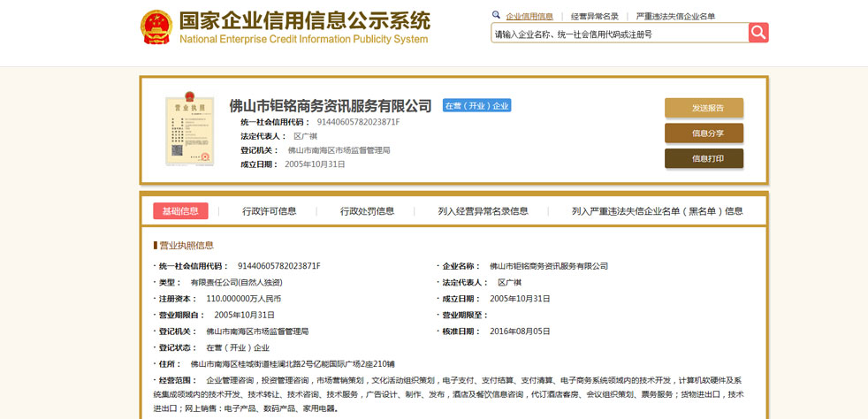Select the 经营异常名录 search category
The width and height of the screenshot is (868, 419).
pyautogui.click(x=594, y=16)
